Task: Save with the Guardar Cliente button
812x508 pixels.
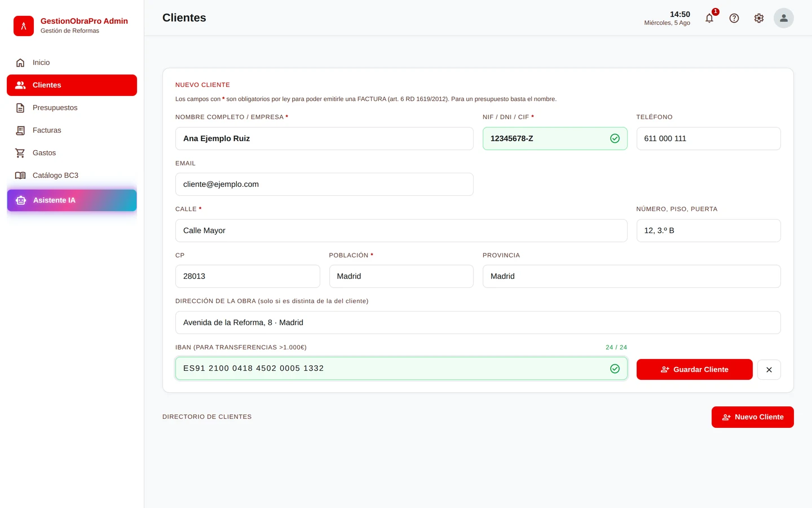Action: click(x=695, y=370)
